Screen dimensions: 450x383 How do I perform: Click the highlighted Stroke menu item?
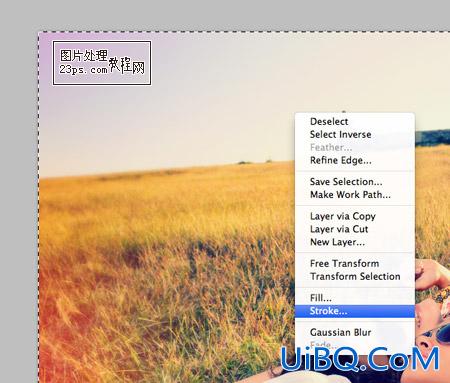click(x=355, y=311)
